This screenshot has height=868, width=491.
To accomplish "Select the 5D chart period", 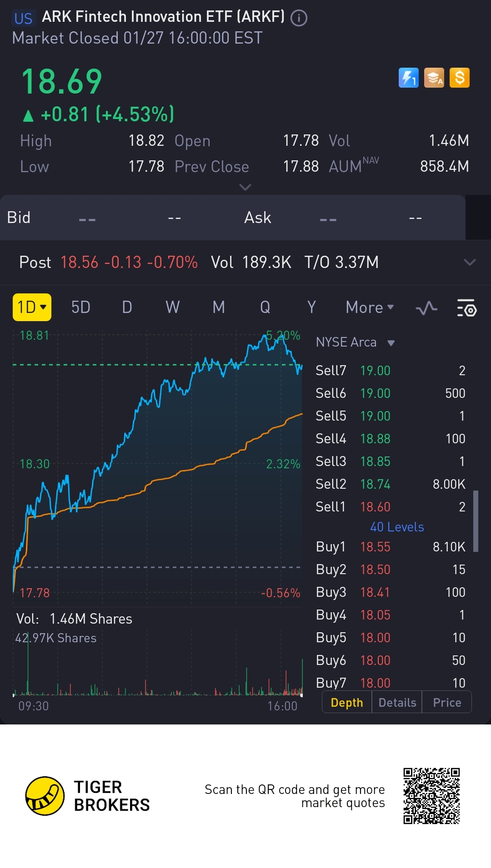I will tap(80, 308).
